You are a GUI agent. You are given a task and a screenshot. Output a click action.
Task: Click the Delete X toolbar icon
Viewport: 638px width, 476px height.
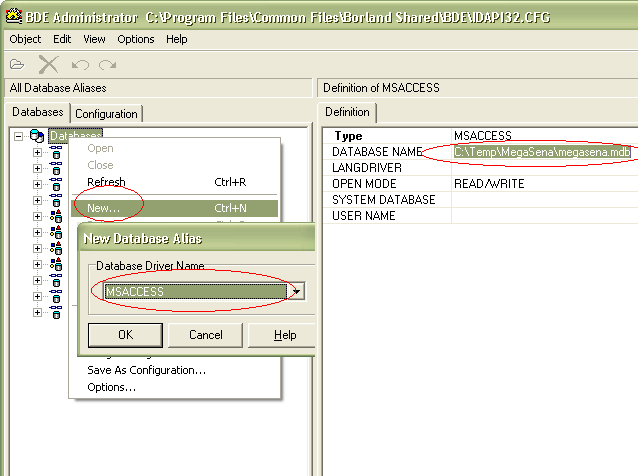(x=48, y=64)
